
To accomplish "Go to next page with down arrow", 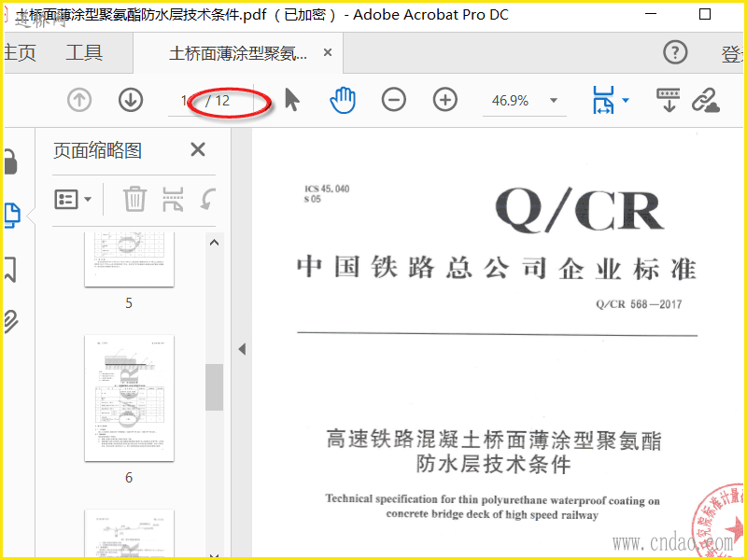I will 131,101.
